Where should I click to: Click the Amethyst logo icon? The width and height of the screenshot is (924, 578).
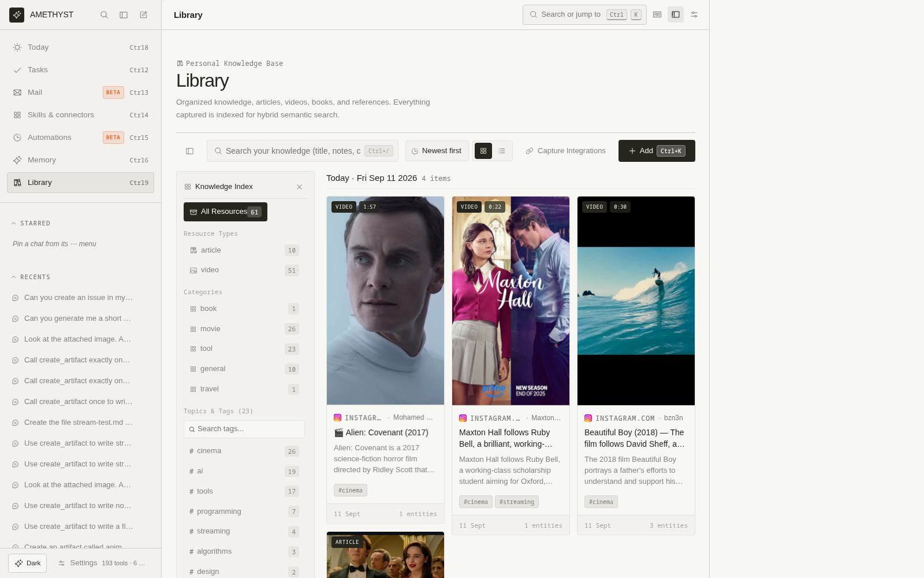pos(17,14)
